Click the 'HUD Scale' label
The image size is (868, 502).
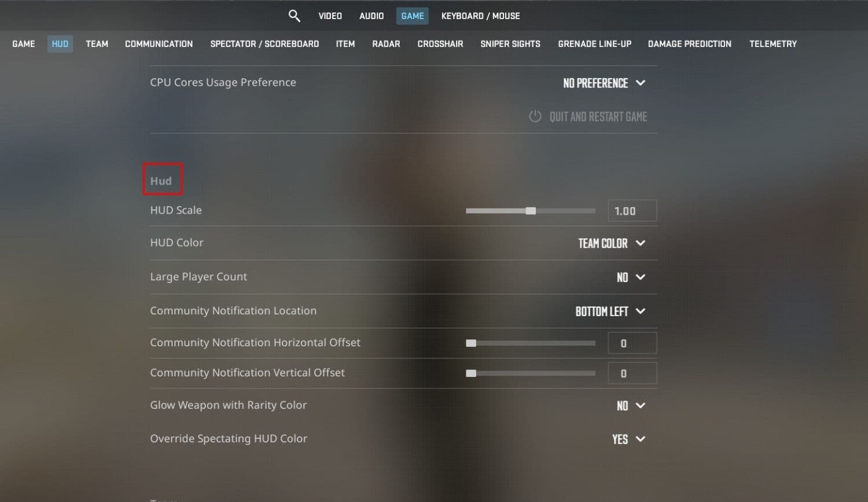coord(176,210)
